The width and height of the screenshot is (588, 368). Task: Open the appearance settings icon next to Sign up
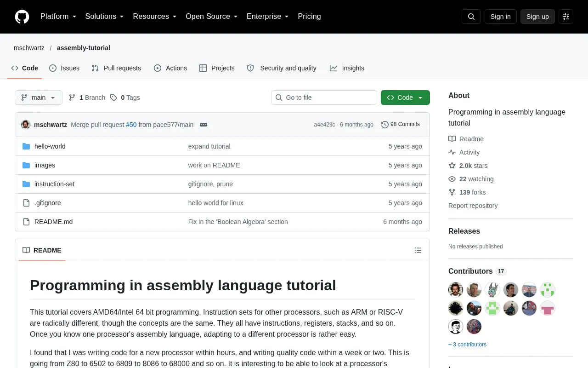(566, 17)
